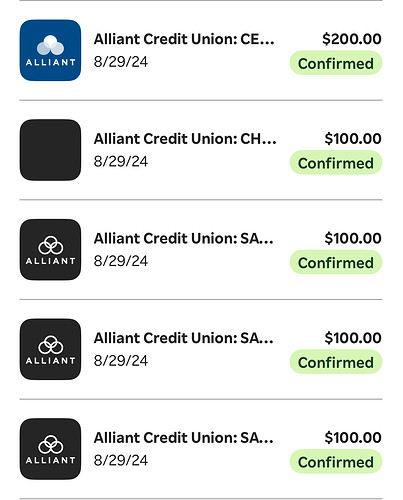This screenshot has width=403, height=500.
Task: Select the Alliant icon of second SA… transaction
Action: point(50,349)
